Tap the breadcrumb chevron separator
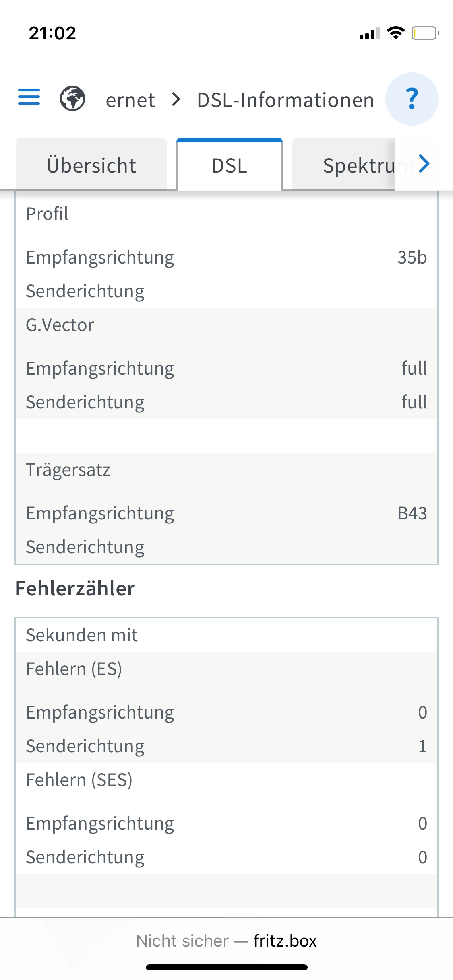453x980 pixels. 176,99
